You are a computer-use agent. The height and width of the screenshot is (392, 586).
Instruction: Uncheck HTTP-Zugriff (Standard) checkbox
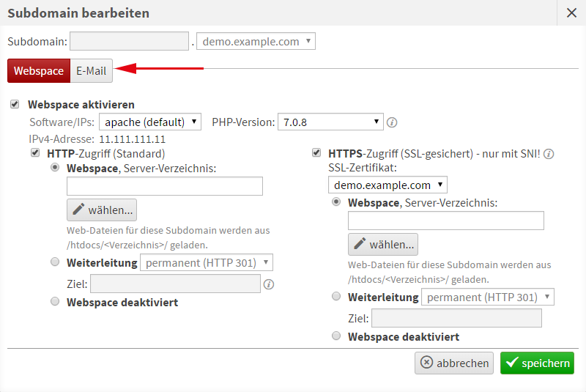[x=35, y=153]
